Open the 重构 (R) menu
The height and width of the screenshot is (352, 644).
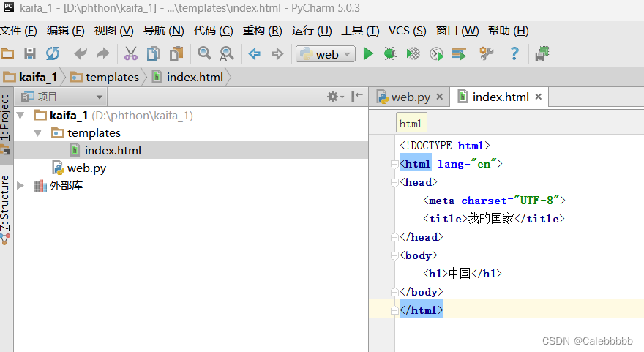click(262, 31)
